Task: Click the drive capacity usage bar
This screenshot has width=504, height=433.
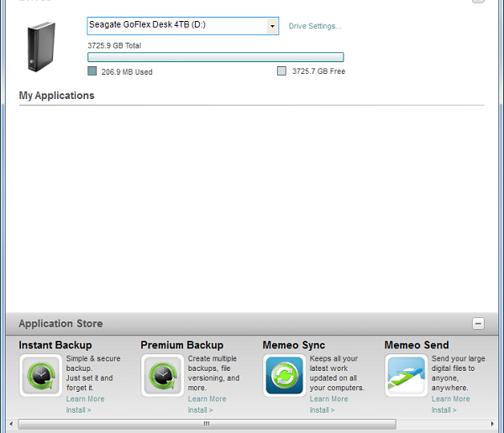Action: click(216, 57)
